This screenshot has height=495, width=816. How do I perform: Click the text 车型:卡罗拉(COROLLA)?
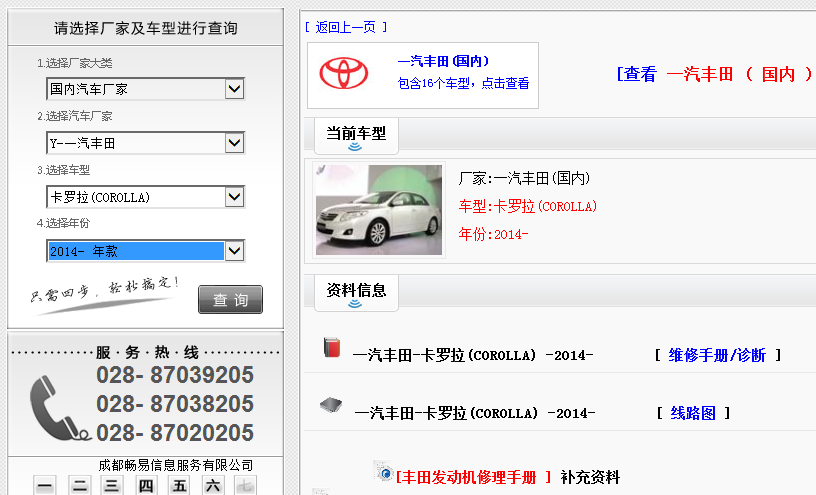528,207
